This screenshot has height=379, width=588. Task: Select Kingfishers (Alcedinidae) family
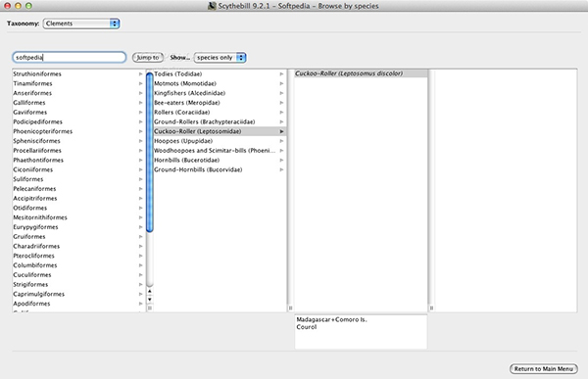point(220,93)
